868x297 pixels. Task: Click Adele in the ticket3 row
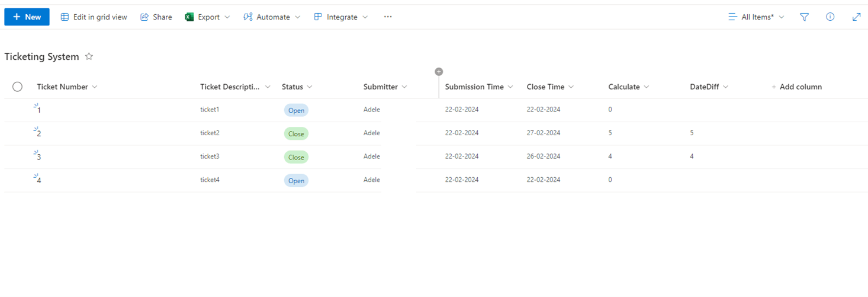pos(372,157)
